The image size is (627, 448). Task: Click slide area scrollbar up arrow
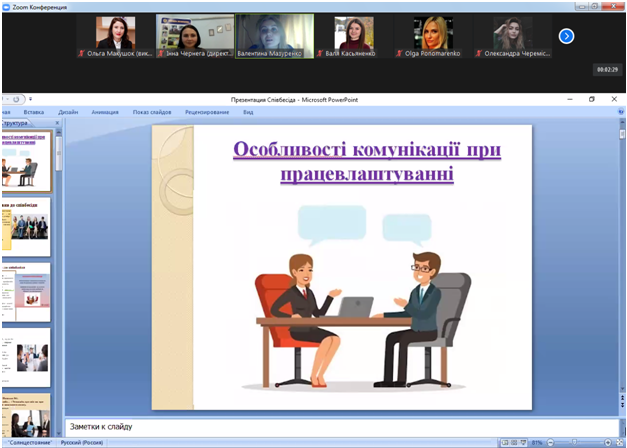(x=622, y=121)
